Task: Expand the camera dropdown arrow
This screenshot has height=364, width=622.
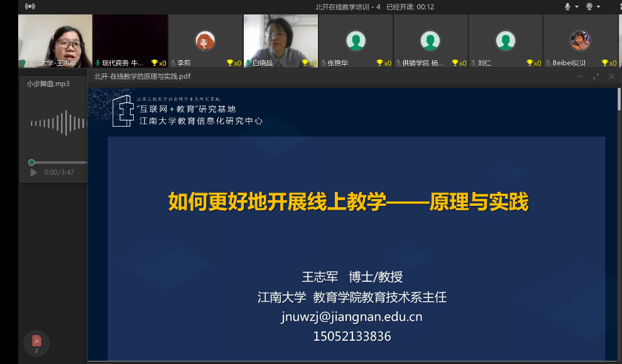Action: (599, 7)
